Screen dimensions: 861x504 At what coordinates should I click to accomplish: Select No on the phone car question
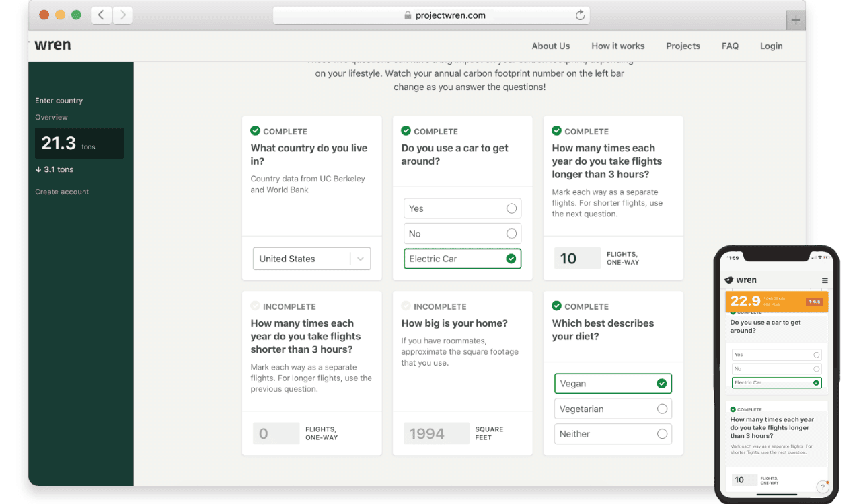(776, 369)
